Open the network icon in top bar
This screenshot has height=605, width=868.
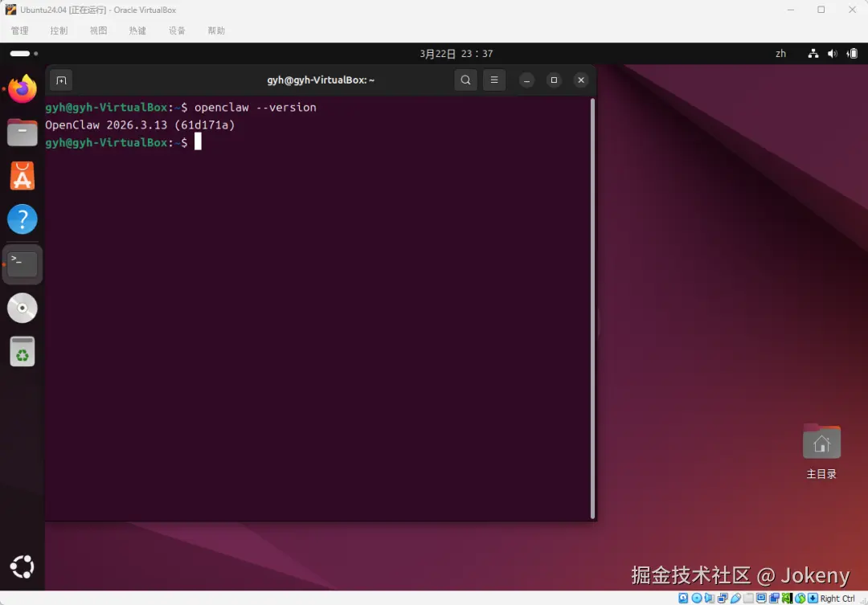coord(813,54)
